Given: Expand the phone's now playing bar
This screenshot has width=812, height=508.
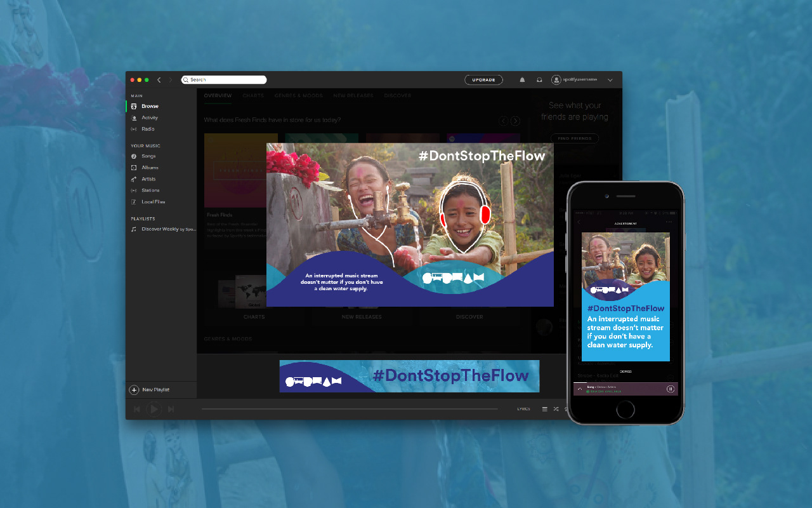Looking at the screenshot, I should click(x=580, y=389).
